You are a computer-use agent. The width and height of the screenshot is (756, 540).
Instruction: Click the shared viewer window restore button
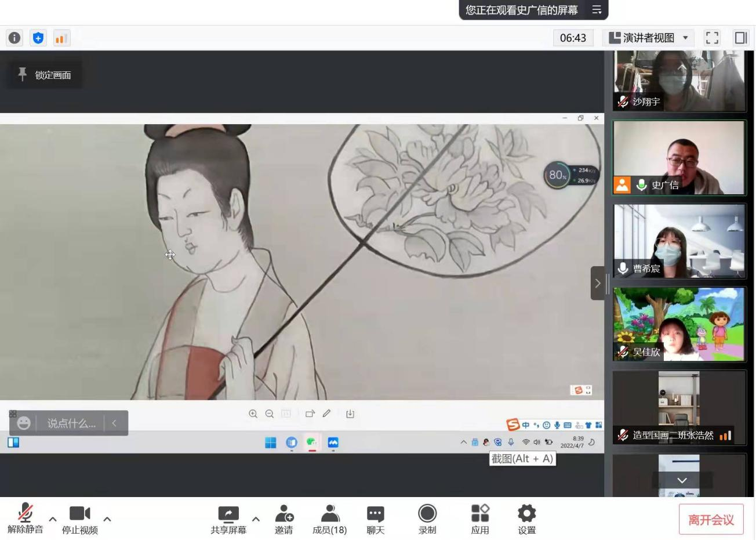pyautogui.click(x=580, y=118)
